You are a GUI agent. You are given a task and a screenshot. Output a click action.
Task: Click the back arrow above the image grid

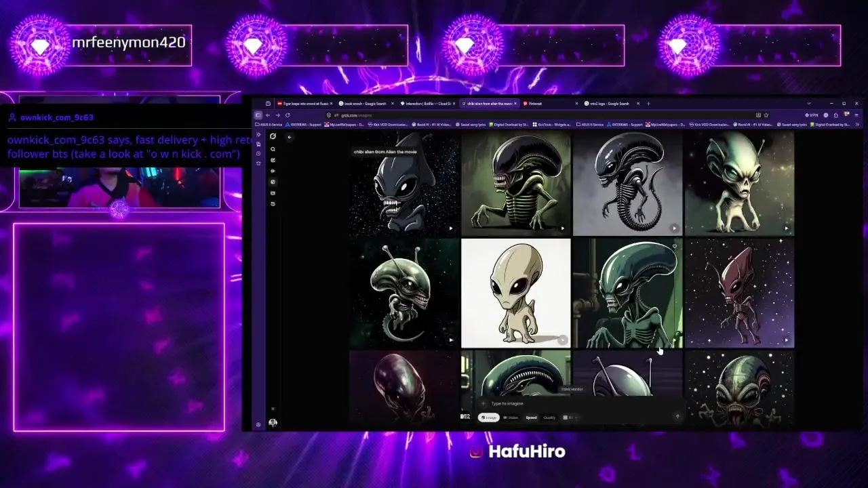tap(289, 138)
